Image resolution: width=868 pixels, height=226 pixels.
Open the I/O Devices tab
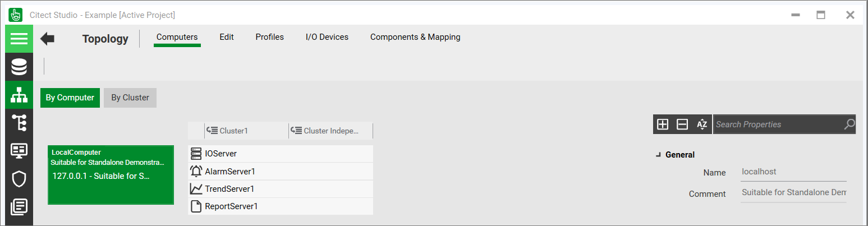327,37
